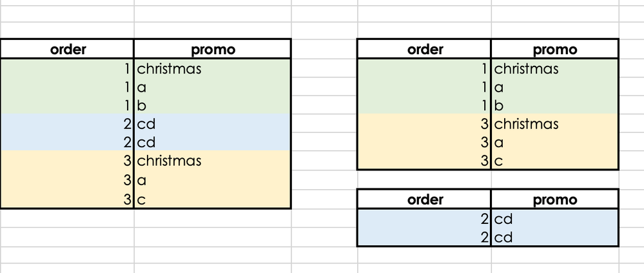This screenshot has height=273, width=644.
Task: Click the last 'cd' cell in bottom-right table
Action: (554, 238)
